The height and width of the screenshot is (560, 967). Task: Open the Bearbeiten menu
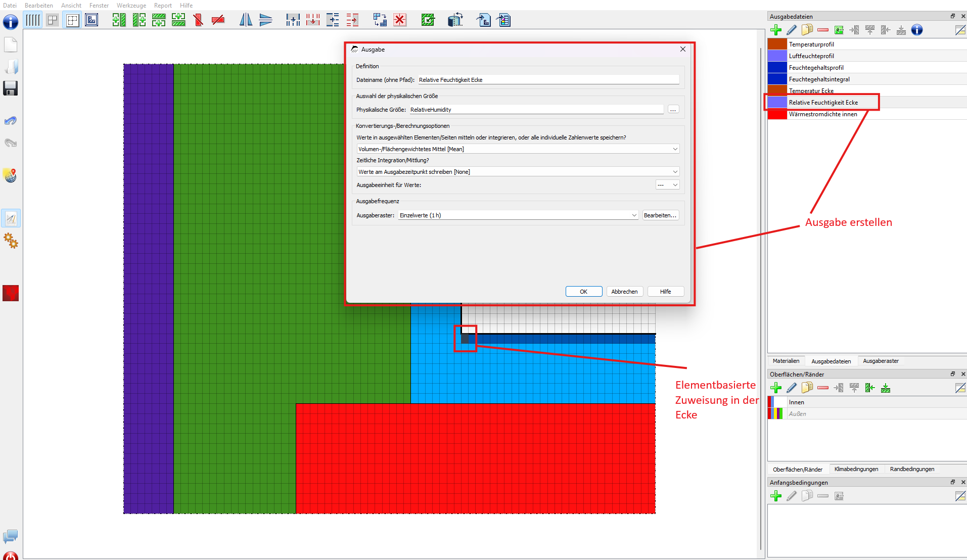39,5
